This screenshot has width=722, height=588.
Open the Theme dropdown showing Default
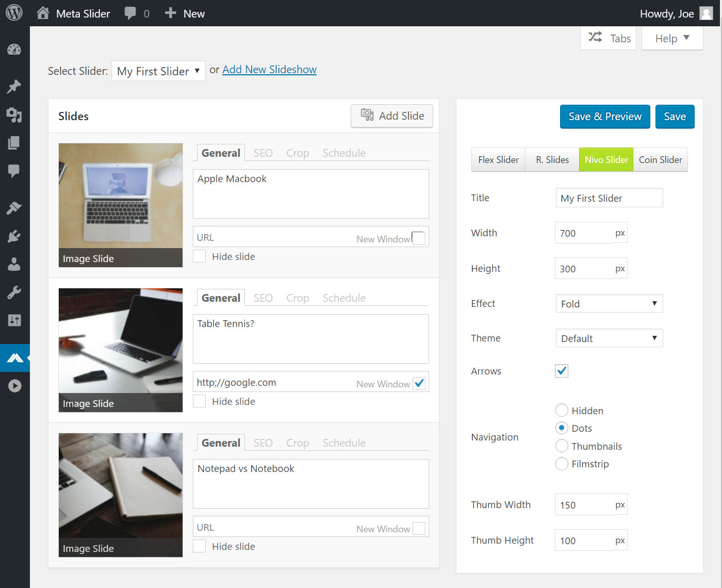(x=609, y=338)
